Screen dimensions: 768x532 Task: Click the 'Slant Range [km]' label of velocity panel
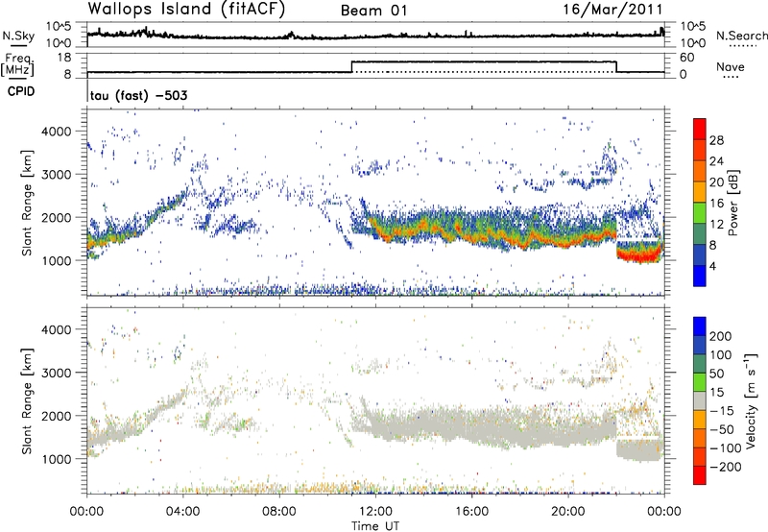pos(28,400)
